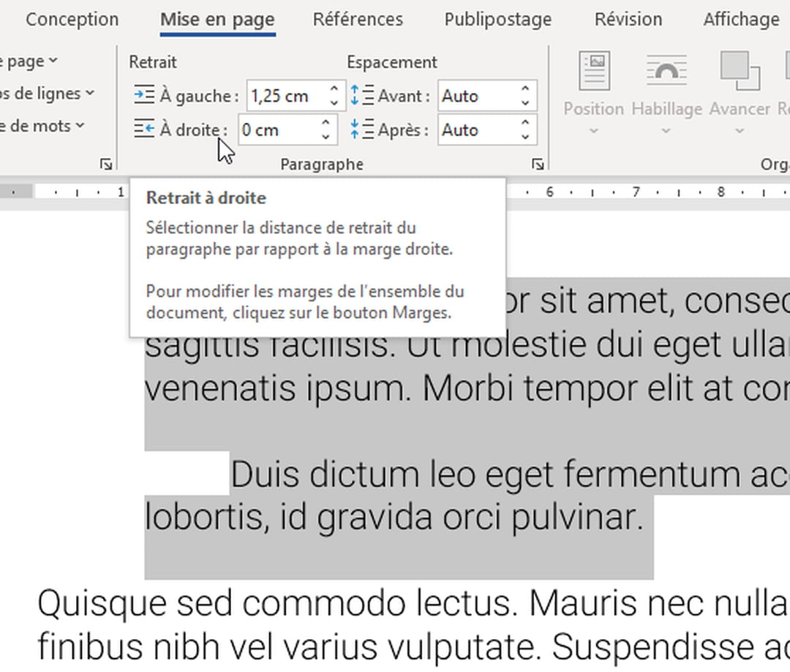Click the left group's dialog launcher arrow
Screen dimensions: 790x672
point(107,164)
